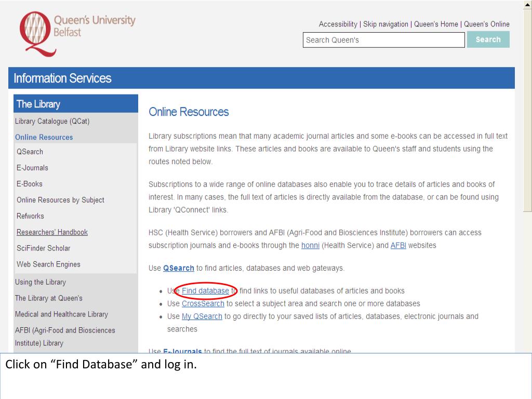Open E-Books in sidebar menu
This screenshot has width=532, height=399.
coord(30,183)
